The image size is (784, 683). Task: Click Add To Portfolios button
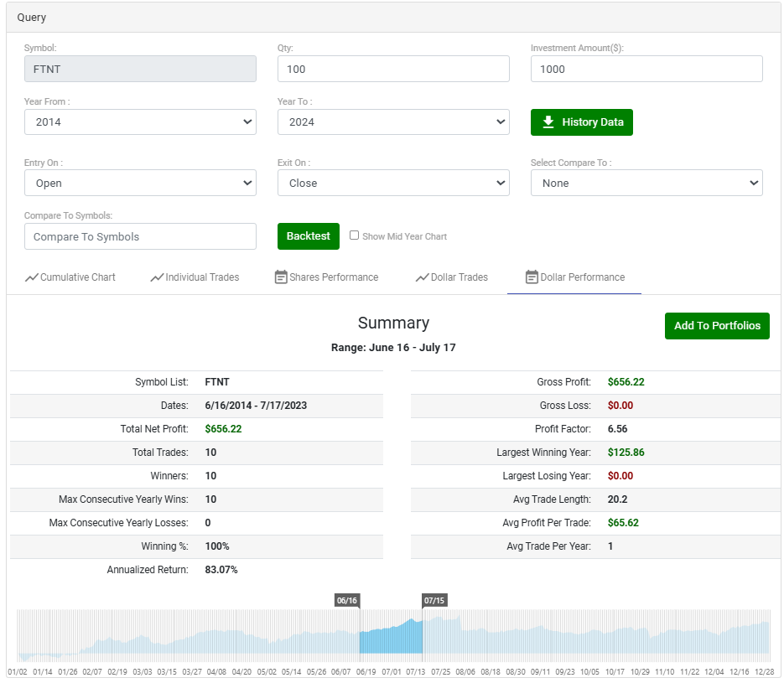pos(717,326)
